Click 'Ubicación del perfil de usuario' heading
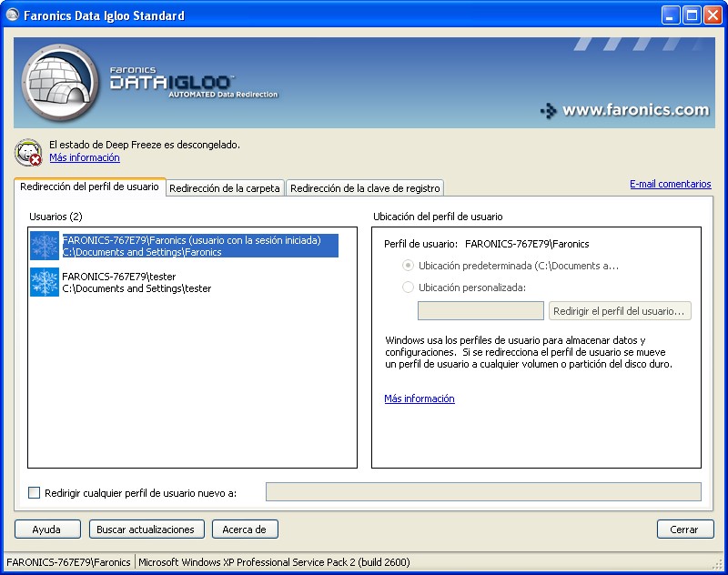 (438, 217)
